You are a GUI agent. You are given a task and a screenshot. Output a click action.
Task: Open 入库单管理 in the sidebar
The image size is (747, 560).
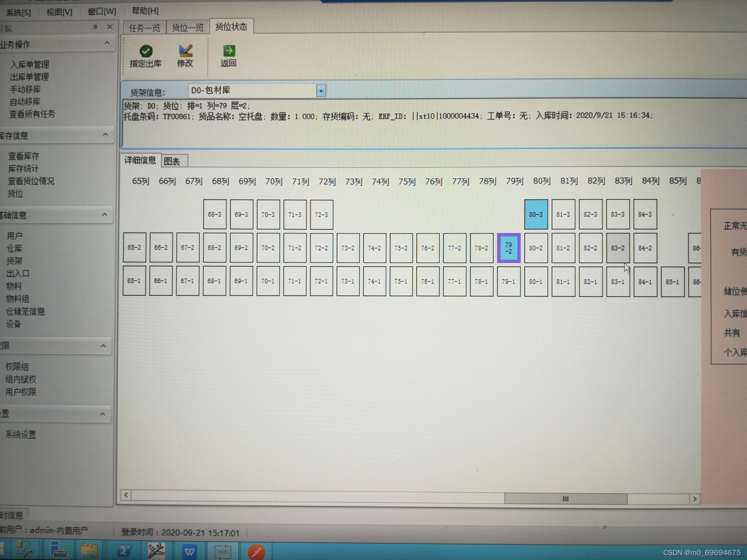pyautogui.click(x=30, y=64)
